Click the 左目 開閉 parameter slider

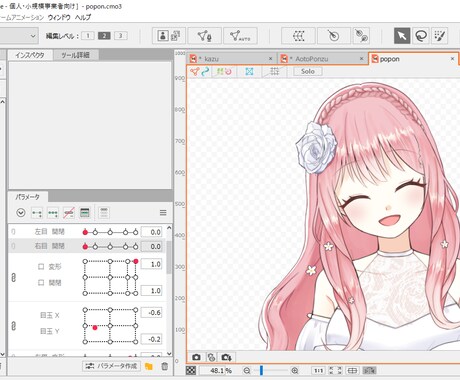pos(110,232)
